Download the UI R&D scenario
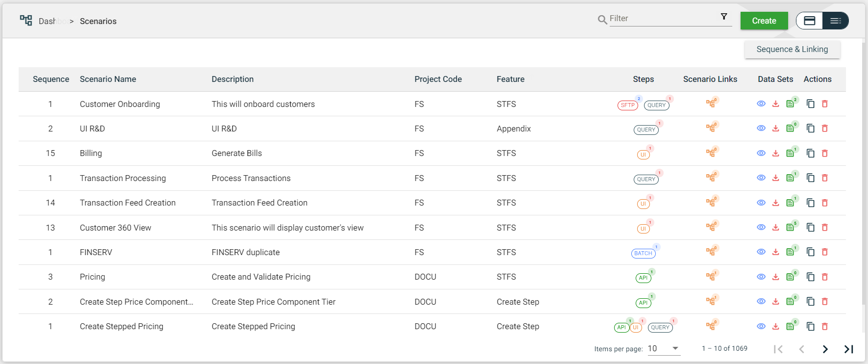 pos(775,129)
